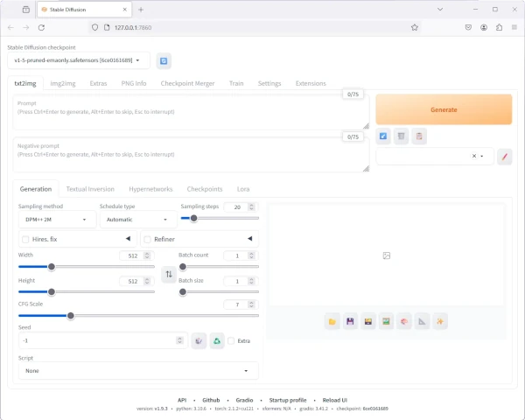Image resolution: width=525 pixels, height=420 pixels.
Task: Refresh the checkpoint list icon
Action: [x=164, y=61]
